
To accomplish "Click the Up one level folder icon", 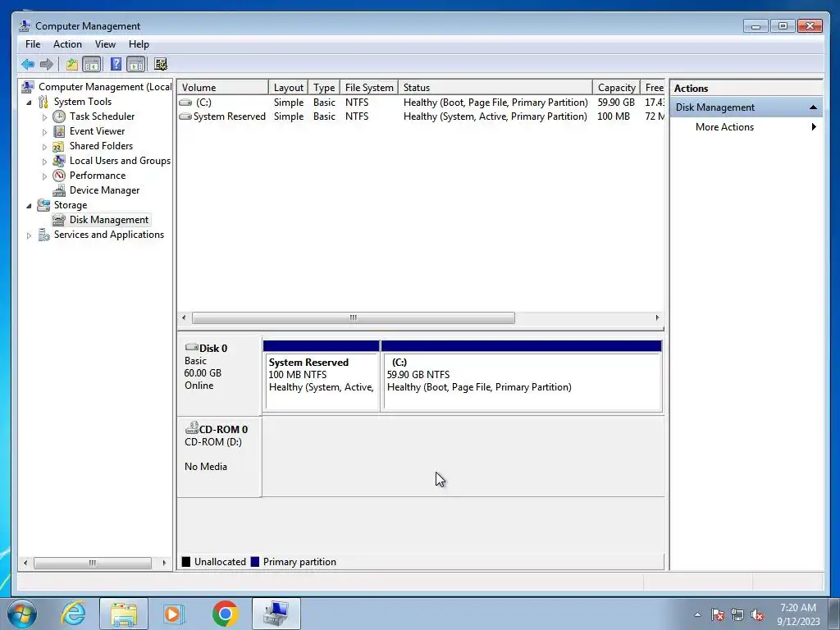I will (x=72, y=65).
